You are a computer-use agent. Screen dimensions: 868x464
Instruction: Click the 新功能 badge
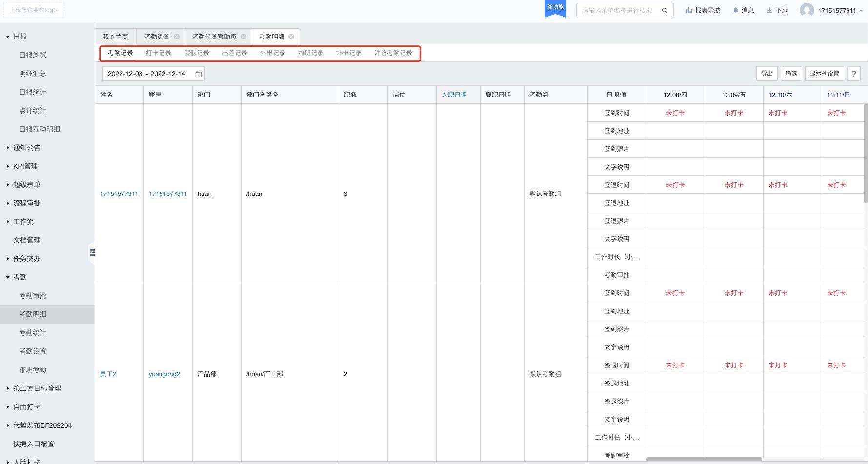[555, 8]
